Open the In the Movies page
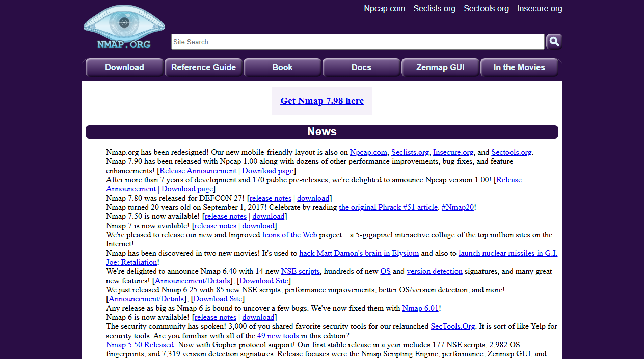The image size is (644, 359). point(519,67)
